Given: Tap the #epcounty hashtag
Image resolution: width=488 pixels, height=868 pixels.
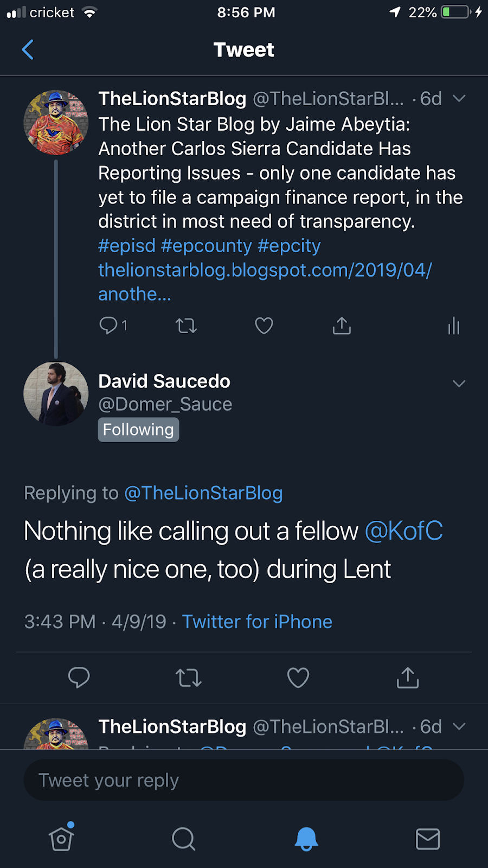Looking at the screenshot, I should coord(207,246).
